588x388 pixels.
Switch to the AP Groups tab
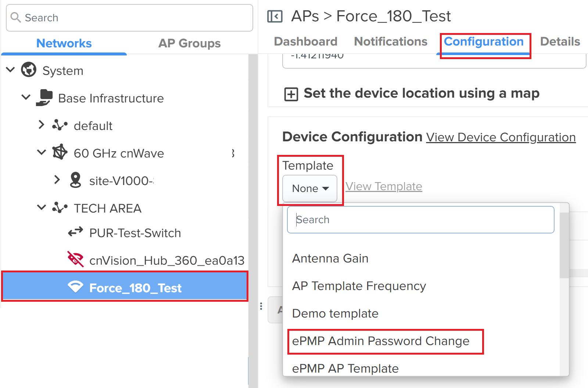[190, 43]
